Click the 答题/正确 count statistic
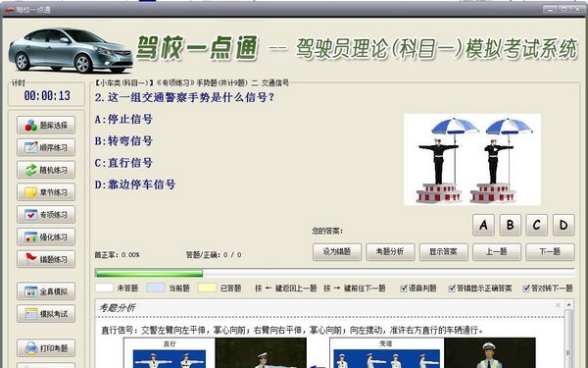The width and height of the screenshot is (588, 368). (214, 255)
